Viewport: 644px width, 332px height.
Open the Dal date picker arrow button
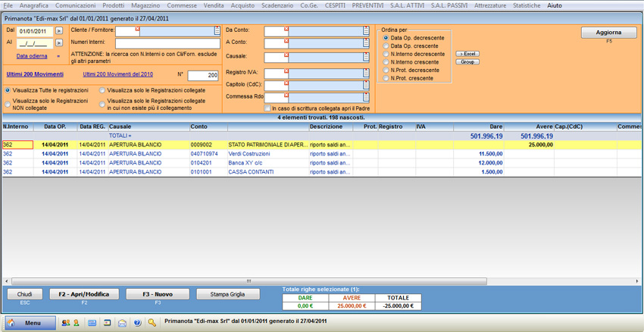click(59, 32)
